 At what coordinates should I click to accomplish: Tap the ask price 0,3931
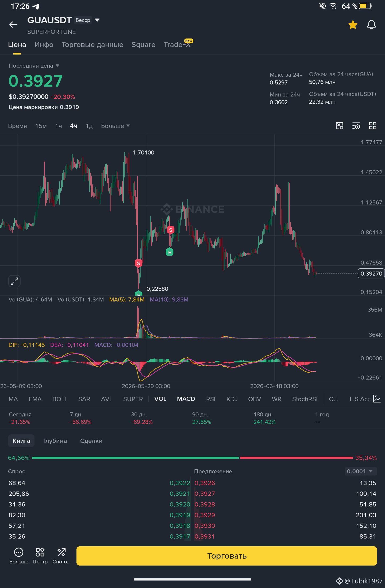tap(205, 536)
